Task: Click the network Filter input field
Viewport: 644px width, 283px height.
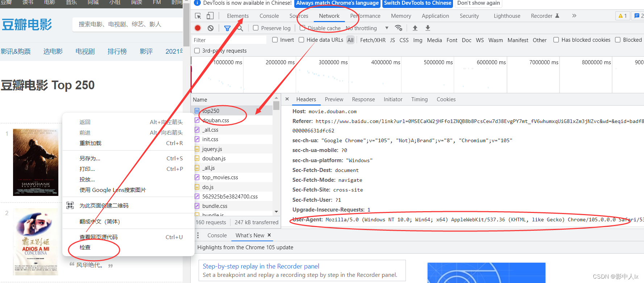Action: click(229, 40)
